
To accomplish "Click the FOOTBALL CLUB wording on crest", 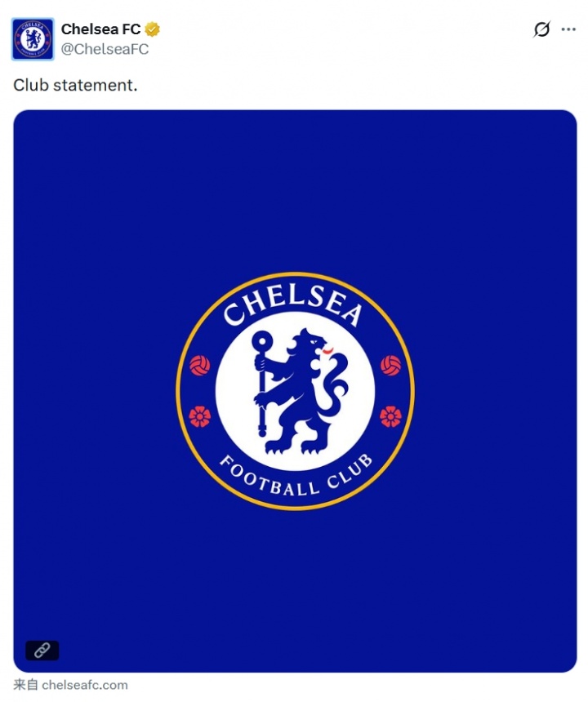I will tap(296, 475).
